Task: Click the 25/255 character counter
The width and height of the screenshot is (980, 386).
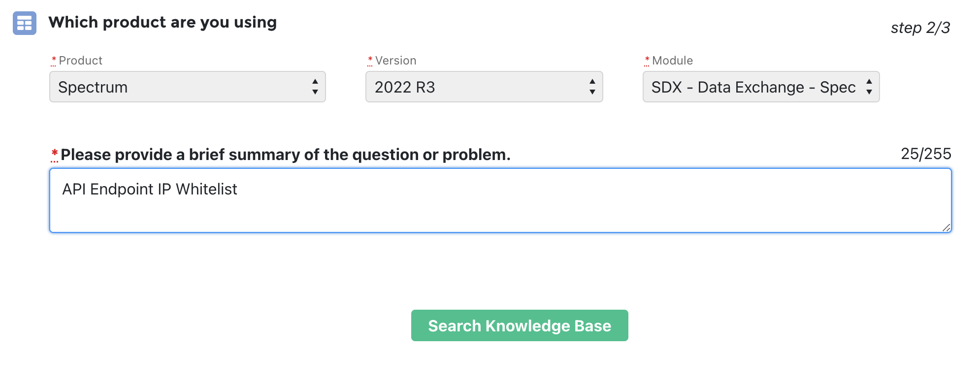Action: 926,154
